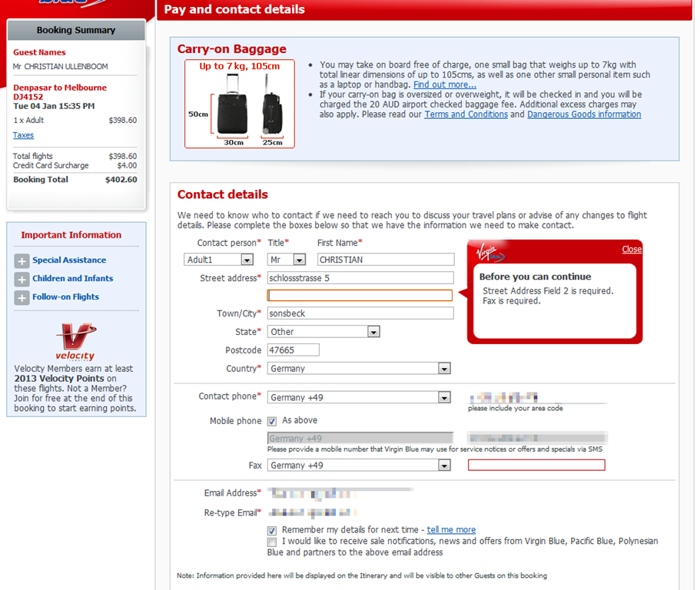Toggle 'Remember my details for next time'
This screenshot has width=700, height=590.
click(x=272, y=530)
